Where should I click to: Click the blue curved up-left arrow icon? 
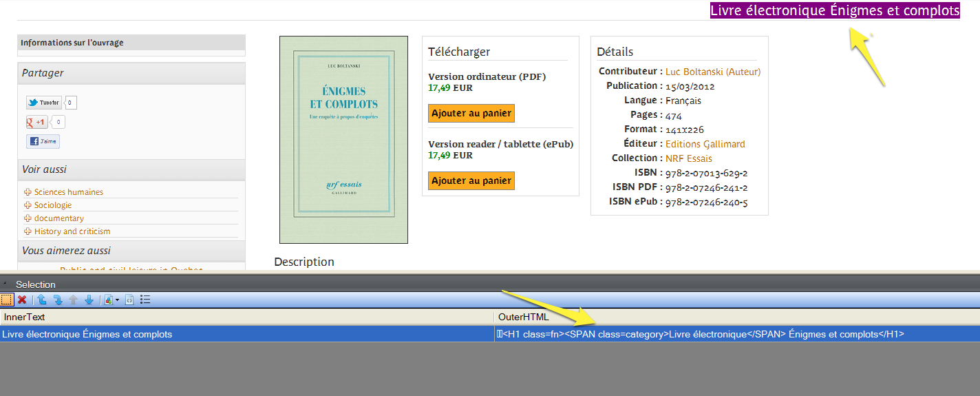(x=42, y=300)
